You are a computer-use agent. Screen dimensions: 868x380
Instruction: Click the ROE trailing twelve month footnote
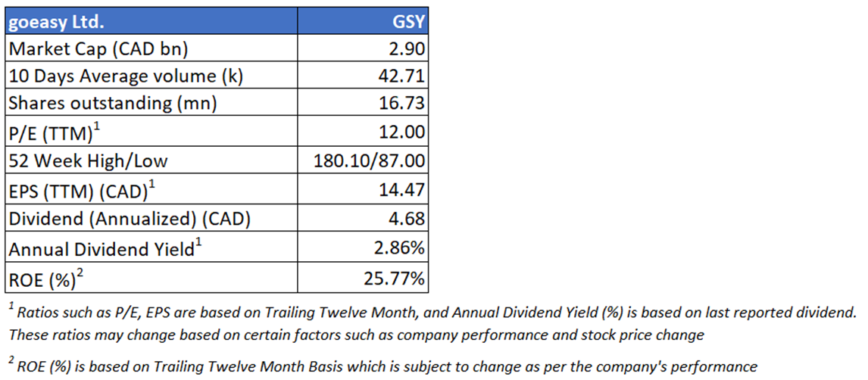tap(377, 366)
